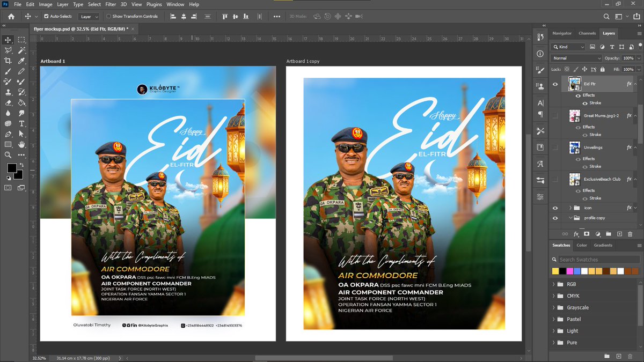Collapse the profile copy layer group
Screen dimensions: 644x362
click(x=570, y=218)
